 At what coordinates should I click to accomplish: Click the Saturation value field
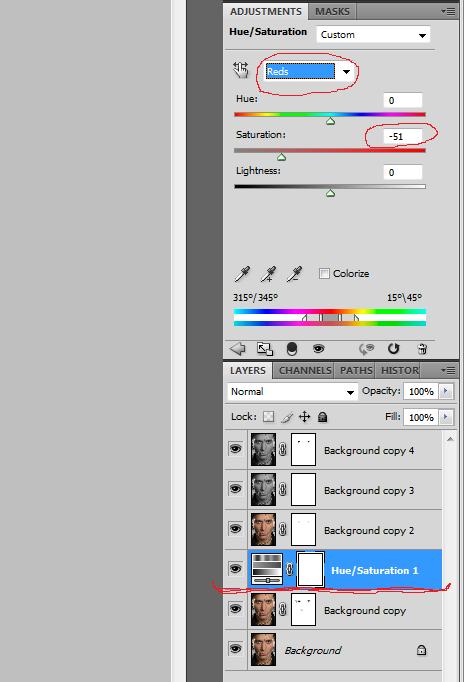coord(402,137)
